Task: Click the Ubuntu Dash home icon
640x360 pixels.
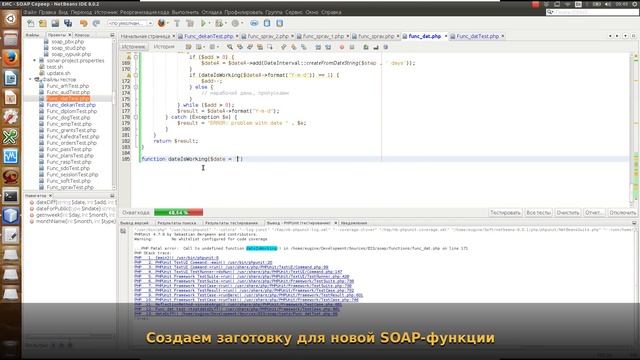Action: tap(11, 18)
